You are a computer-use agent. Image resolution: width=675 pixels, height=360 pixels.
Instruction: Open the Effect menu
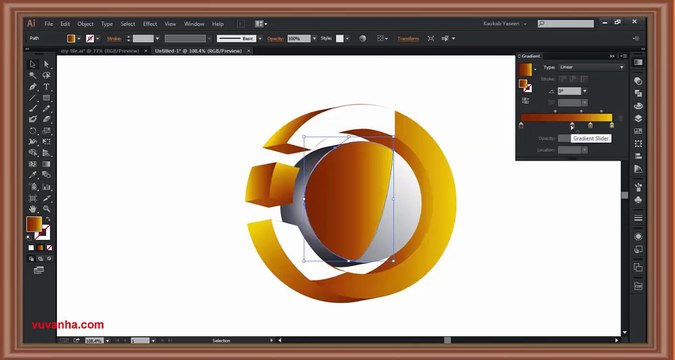[x=150, y=24]
